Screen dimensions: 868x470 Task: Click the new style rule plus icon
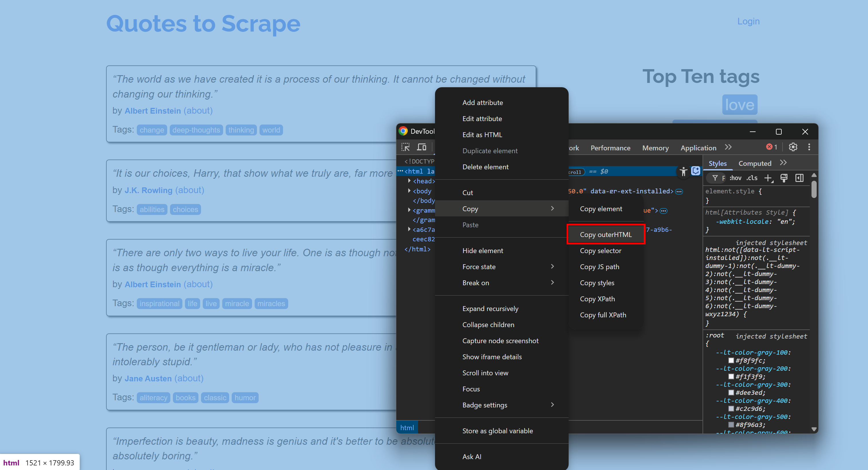point(768,178)
